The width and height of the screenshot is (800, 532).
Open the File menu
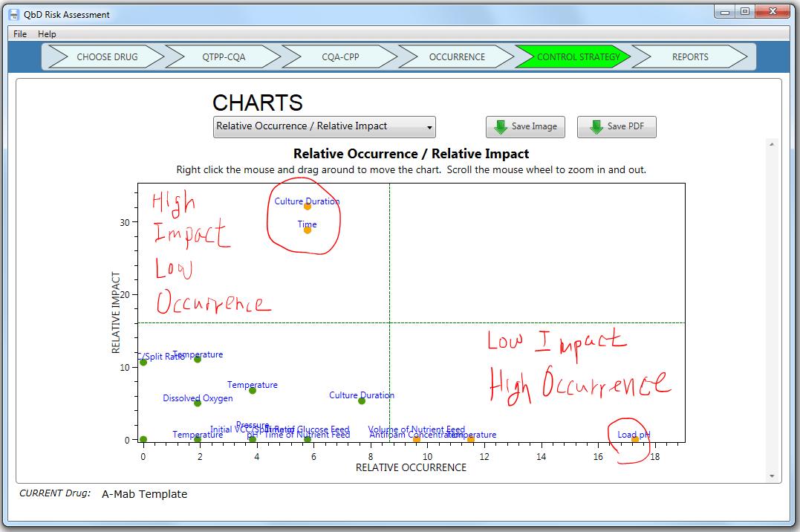tap(19, 33)
